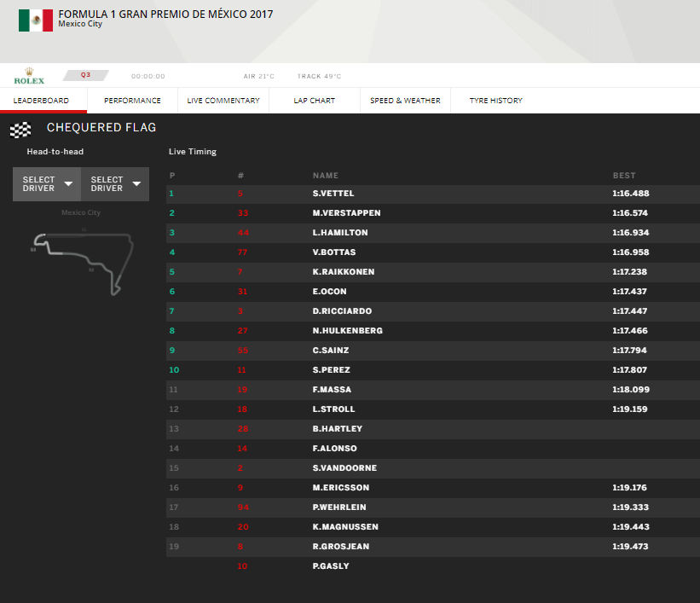Click the Mexican flag icon
700x603 pixels.
click(36, 20)
